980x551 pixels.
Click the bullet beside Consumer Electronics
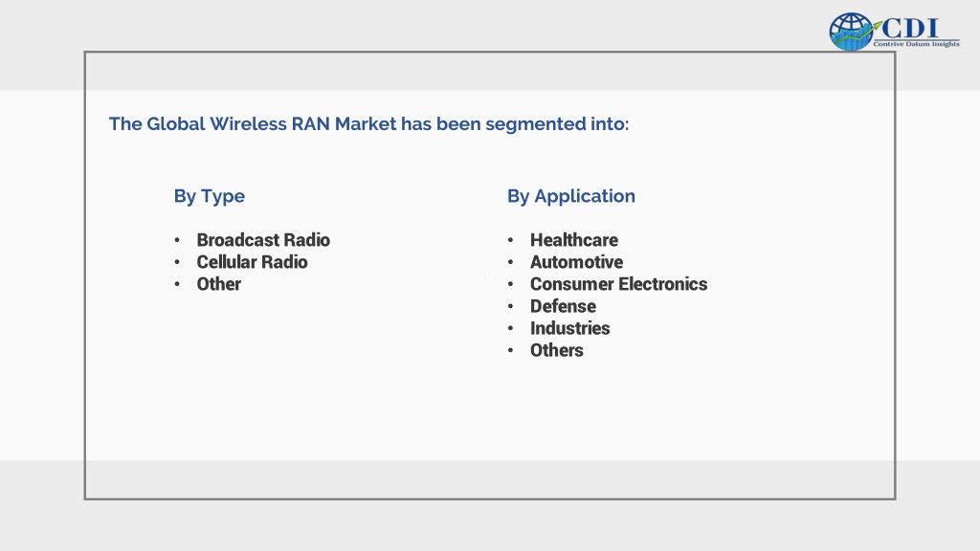[511, 284]
